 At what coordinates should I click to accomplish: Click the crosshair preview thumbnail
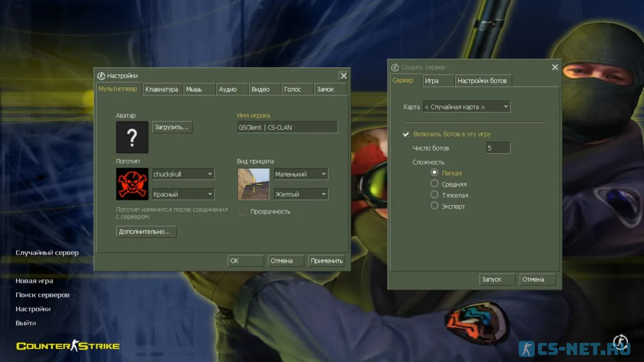pos(254,184)
